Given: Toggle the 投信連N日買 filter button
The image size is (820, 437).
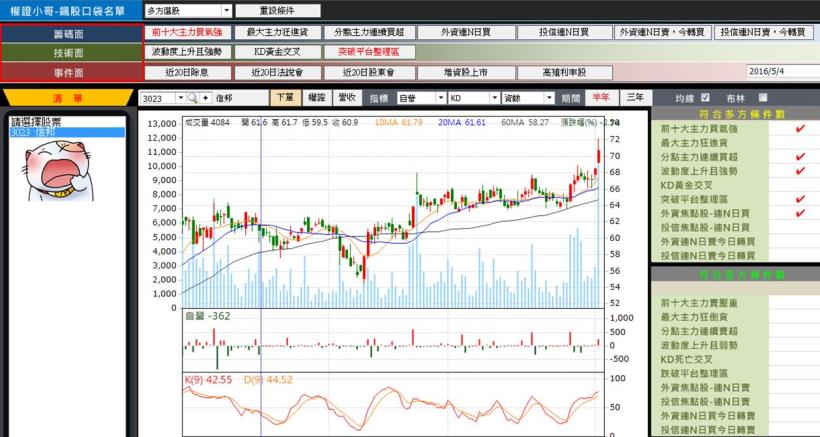Looking at the screenshot, I should [564, 32].
